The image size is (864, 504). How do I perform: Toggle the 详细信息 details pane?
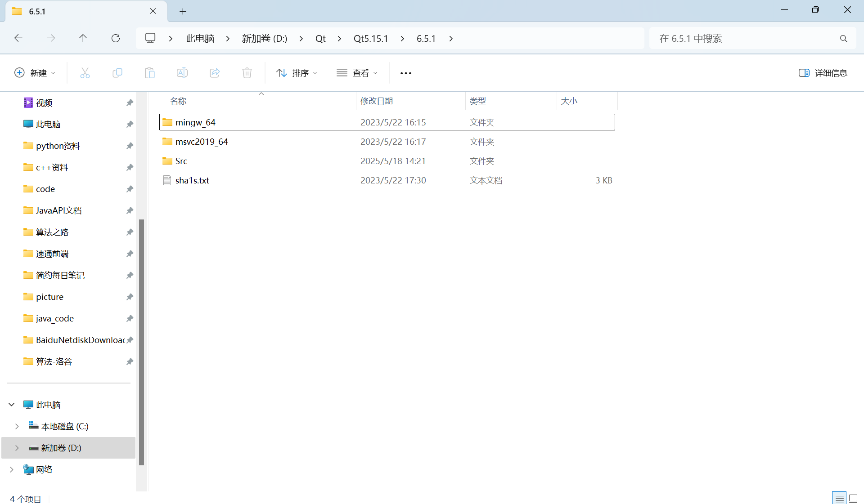[823, 73]
